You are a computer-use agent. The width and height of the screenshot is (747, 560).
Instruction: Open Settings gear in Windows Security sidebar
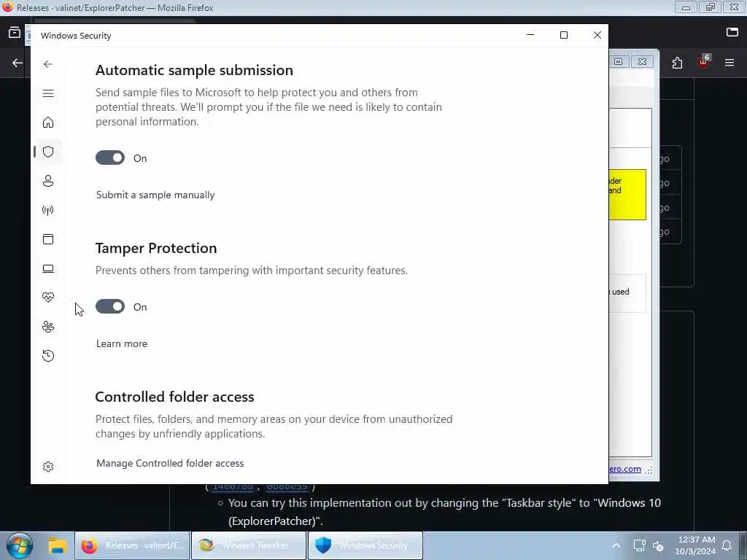coord(47,467)
